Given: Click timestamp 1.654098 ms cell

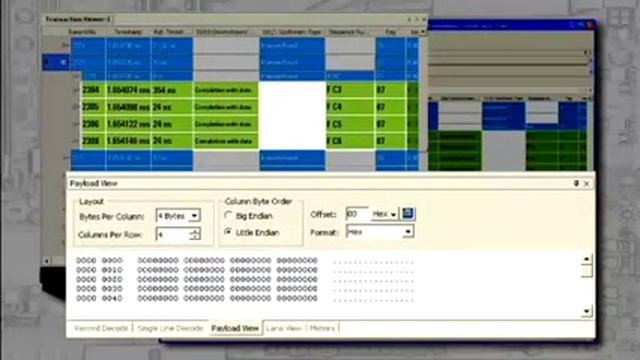Looking at the screenshot, I should pos(128,107).
